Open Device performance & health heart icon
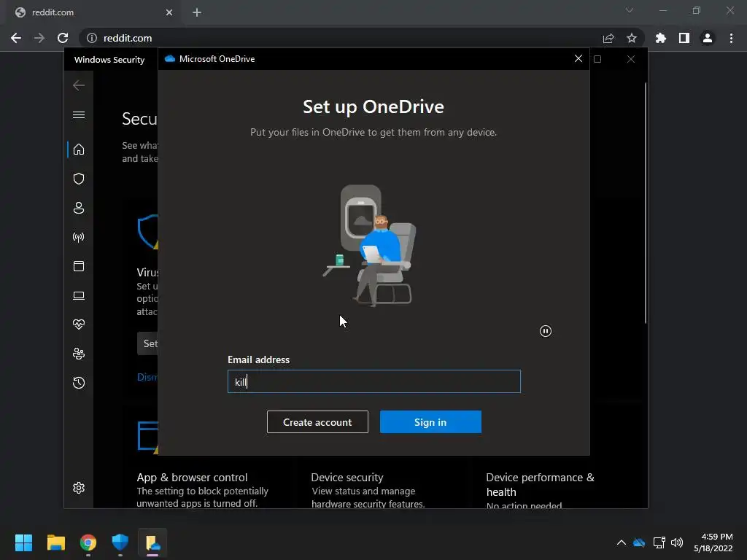747x560 pixels. [x=79, y=324]
